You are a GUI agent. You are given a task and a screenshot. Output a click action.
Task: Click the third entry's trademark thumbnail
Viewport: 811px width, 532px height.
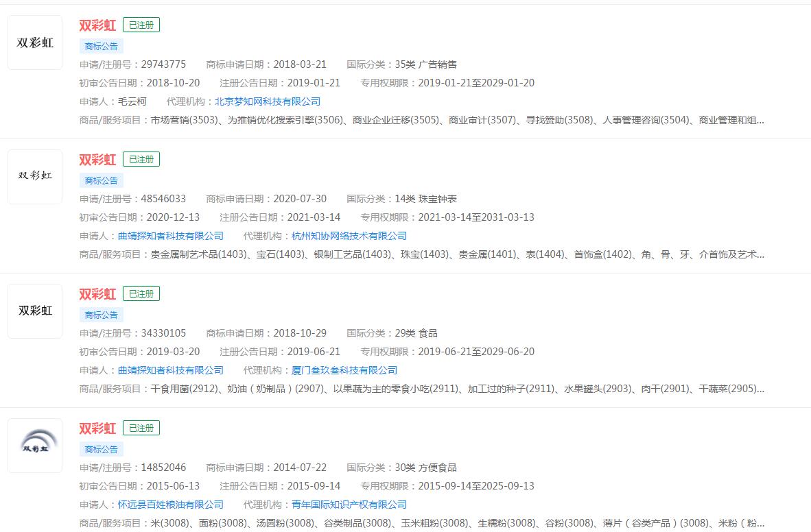[x=35, y=311]
